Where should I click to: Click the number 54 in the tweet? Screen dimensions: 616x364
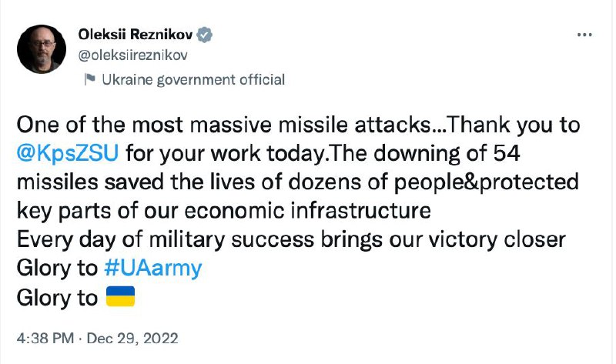[505, 154]
